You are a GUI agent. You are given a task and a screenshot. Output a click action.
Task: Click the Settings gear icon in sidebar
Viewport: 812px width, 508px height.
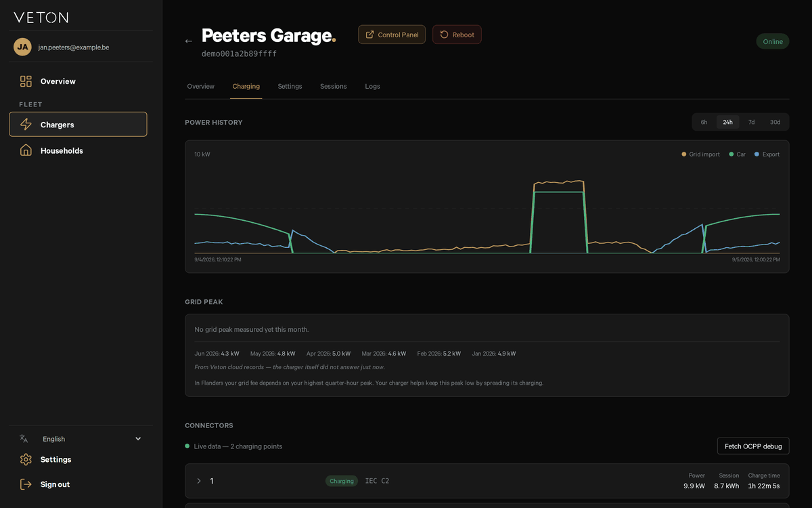pos(26,459)
